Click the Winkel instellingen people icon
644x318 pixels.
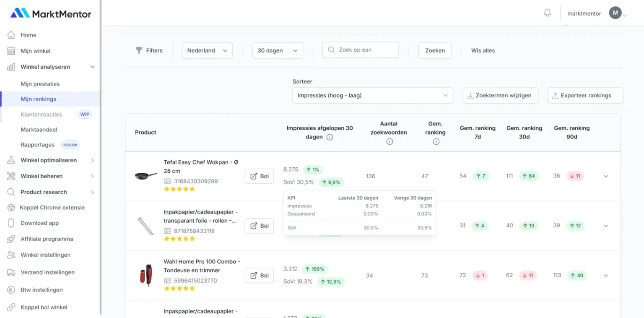coord(11,255)
